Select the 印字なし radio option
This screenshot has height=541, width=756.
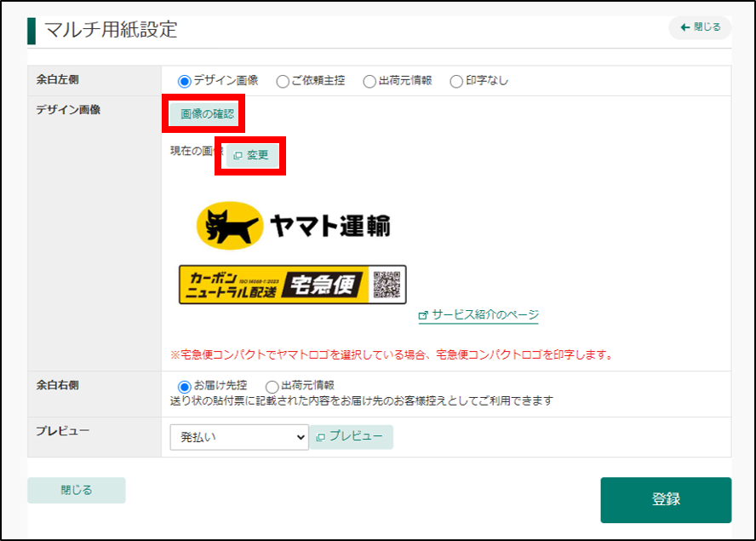(456, 81)
